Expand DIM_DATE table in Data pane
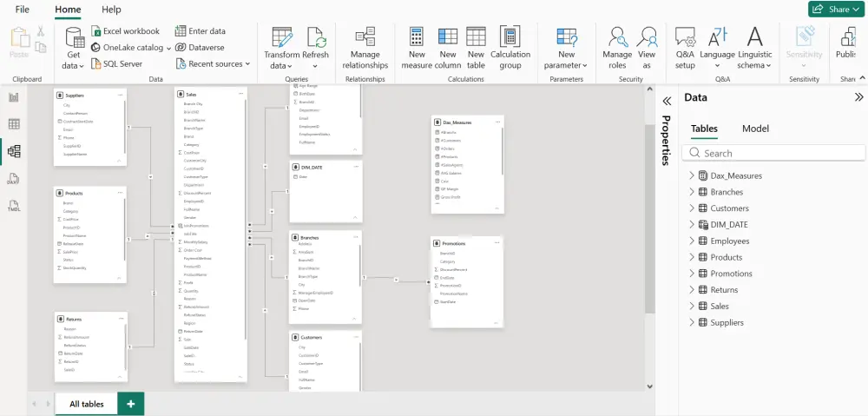868x416 pixels. (692, 224)
